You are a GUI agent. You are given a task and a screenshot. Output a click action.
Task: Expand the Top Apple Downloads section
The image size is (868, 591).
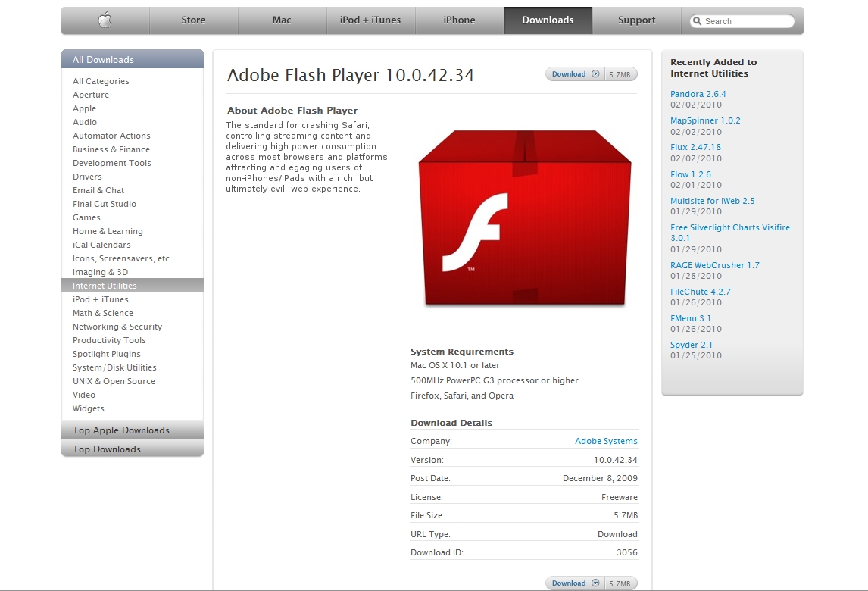tap(133, 430)
